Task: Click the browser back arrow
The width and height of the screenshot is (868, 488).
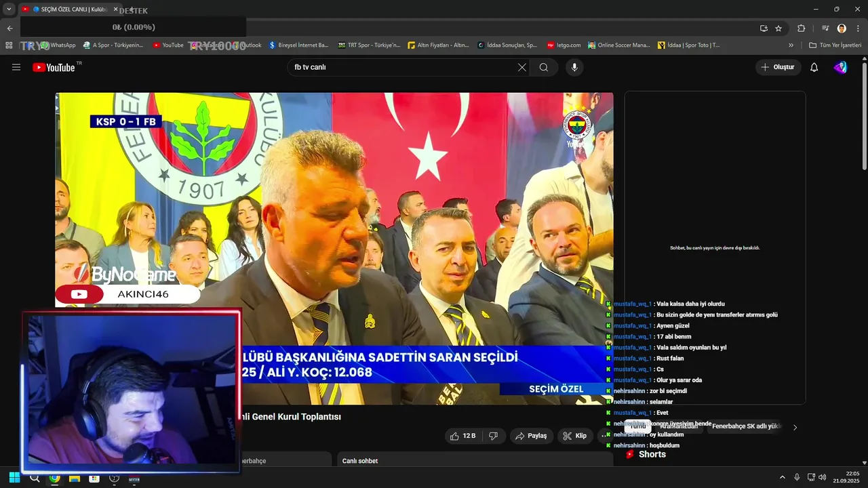Action: (x=9, y=28)
